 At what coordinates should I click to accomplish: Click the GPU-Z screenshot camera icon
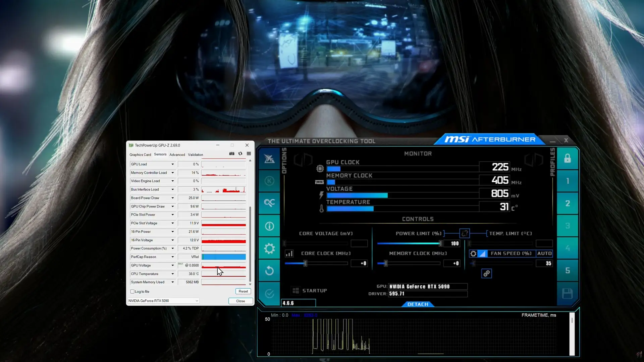(x=232, y=154)
